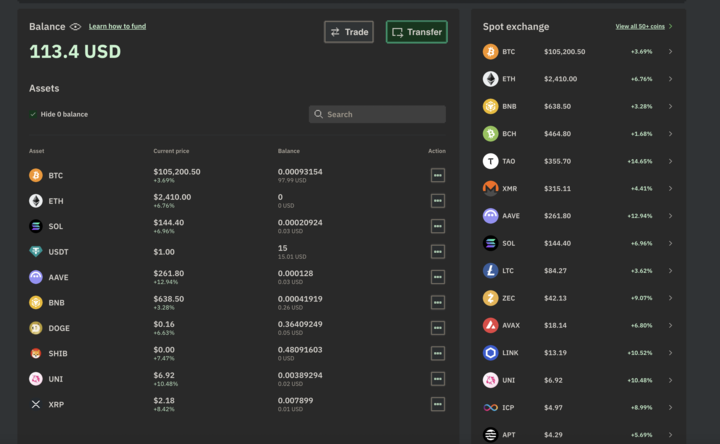Click the 113.4 USD total balance
This screenshot has height=444, width=720.
[x=75, y=51]
